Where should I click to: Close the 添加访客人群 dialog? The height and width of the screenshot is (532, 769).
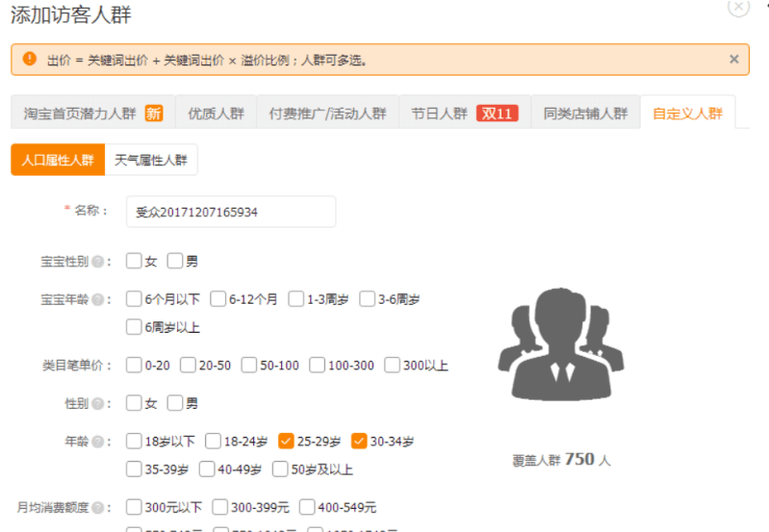click(x=738, y=7)
